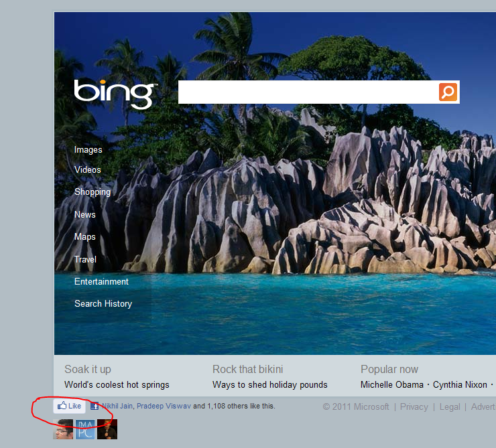Open Ways to shed holiday pounds link
Screen dimensions: 496x448
tap(270, 385)
